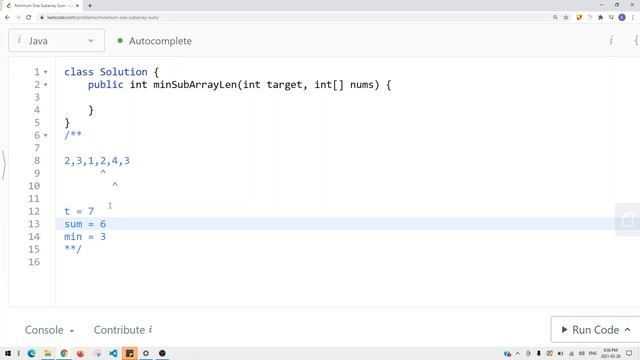Open the Extensions puzzle icon
Image resolution: width=640 pixels, height=360 pixels.
pyautogui.click(x=600, y=18)
